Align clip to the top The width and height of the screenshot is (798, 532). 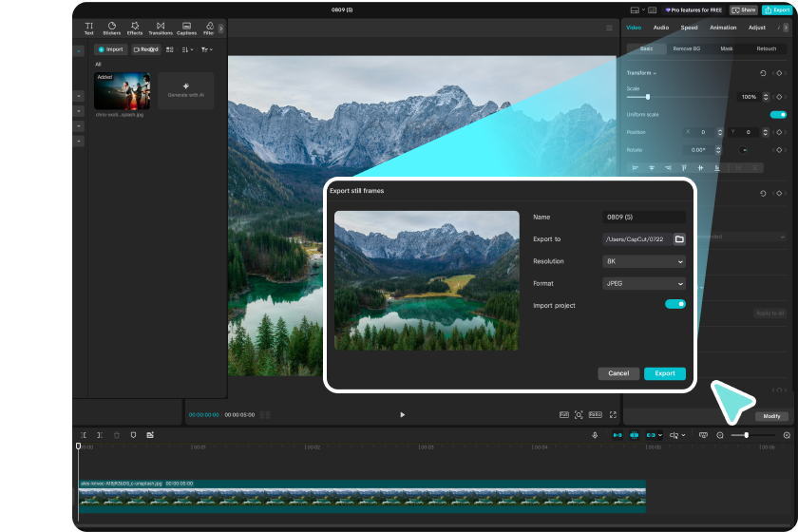684,167
